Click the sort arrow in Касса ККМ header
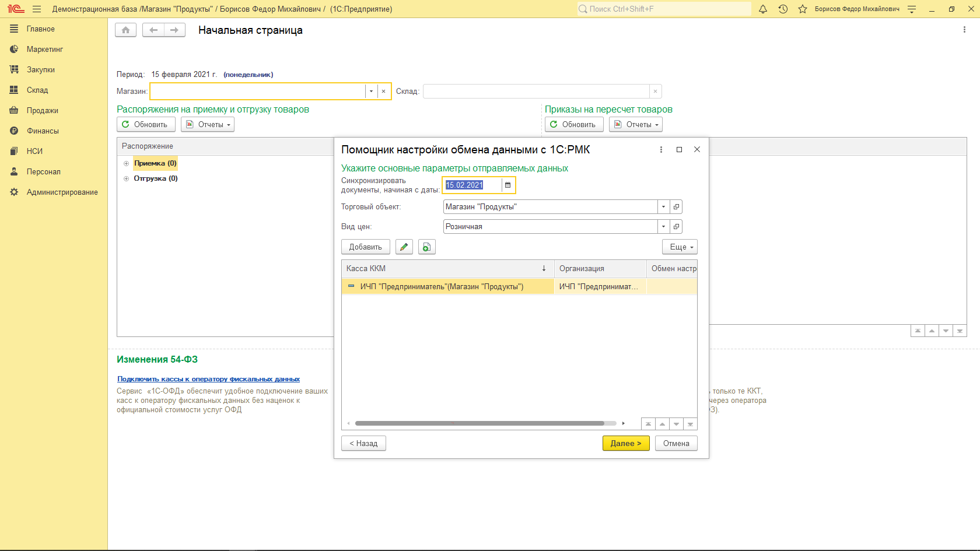Viewport: 980px width, 551px height. click(x=544, y=268)
